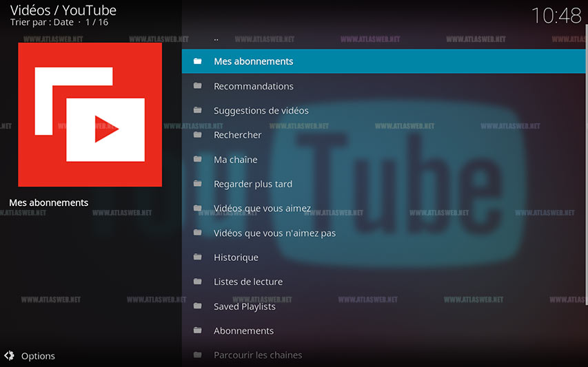Click the folder icon beside Recommandations
The image size is (588, 367).
click(x=198, y=86)
